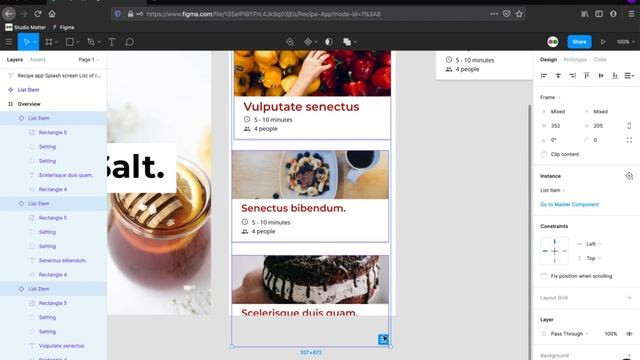Click the independent corners icon
The image size is (640, 360).
[629, 140]
